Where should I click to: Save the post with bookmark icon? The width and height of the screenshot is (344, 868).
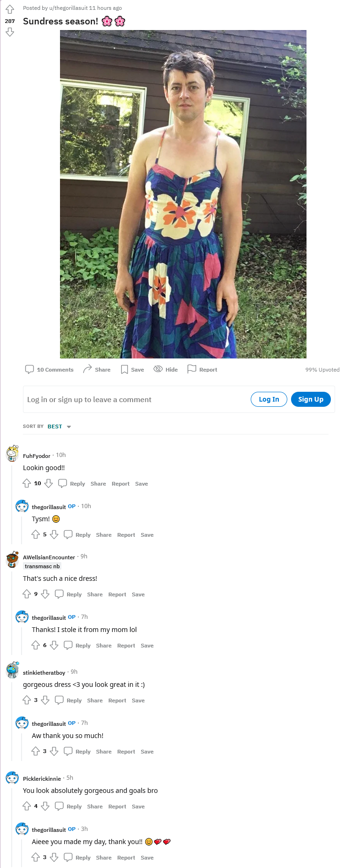tap(132, 369)
